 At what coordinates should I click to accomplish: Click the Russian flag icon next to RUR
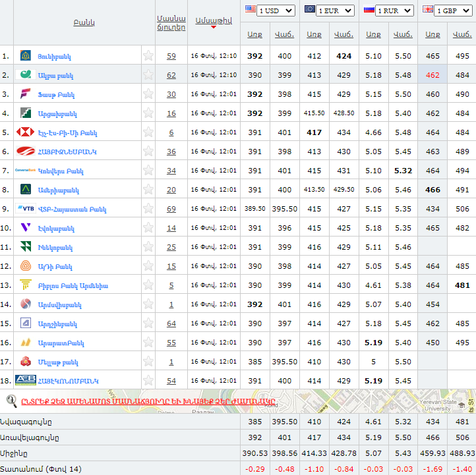tap(369, 9)
